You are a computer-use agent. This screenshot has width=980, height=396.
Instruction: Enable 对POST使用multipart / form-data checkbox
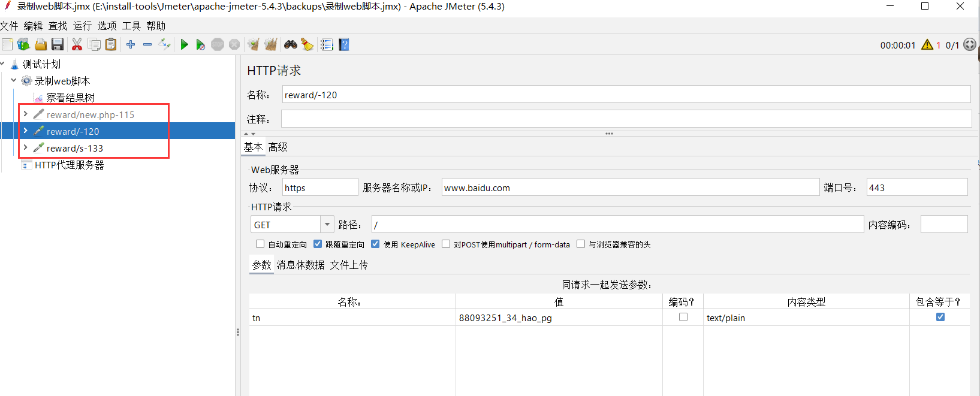[446, 244]
